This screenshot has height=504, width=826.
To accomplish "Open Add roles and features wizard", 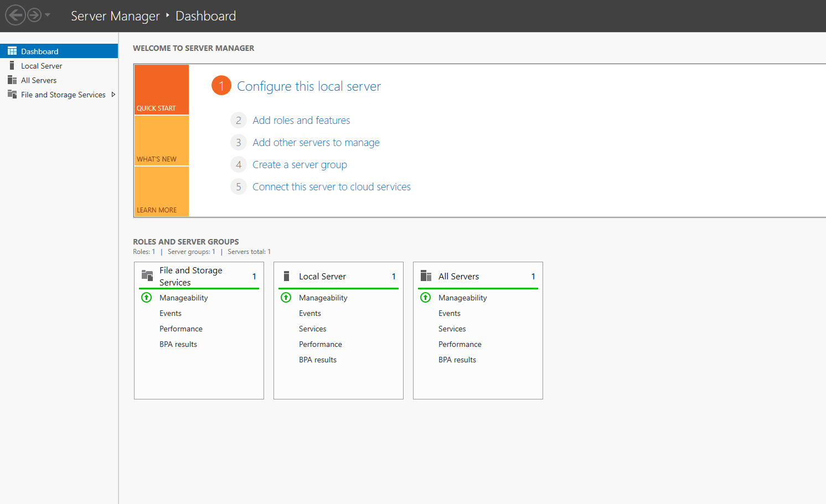I will (x=301, y=121).
